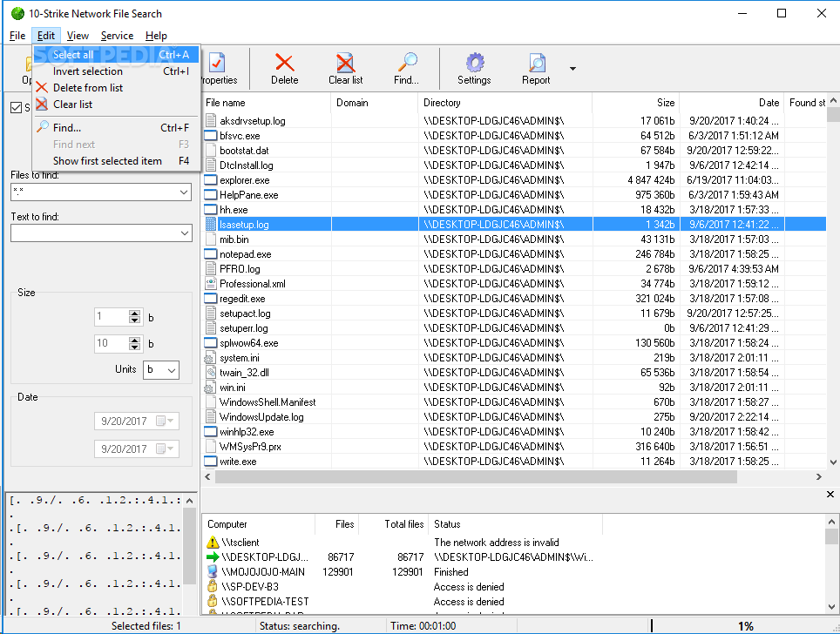This screenshot has height=634, width=840.
Task: Select the lsasetup.log row
Action: (514, 225)
